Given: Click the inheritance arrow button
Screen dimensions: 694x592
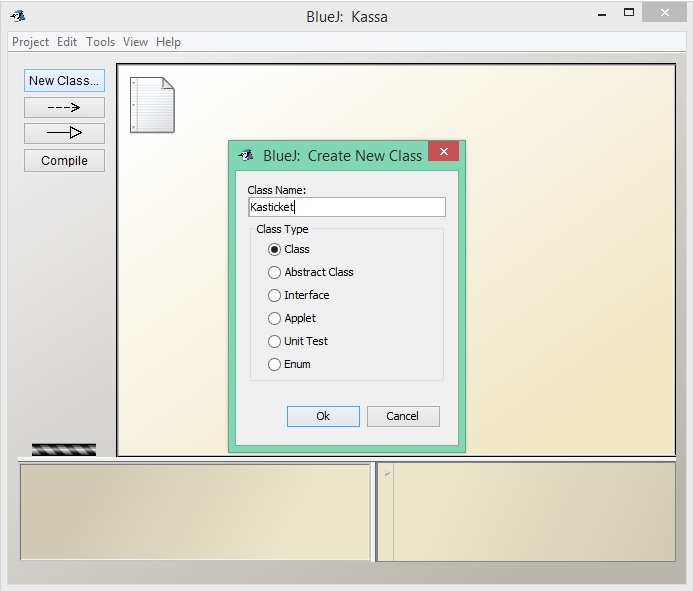Looking at the screenshot, I should coord(64,133).
